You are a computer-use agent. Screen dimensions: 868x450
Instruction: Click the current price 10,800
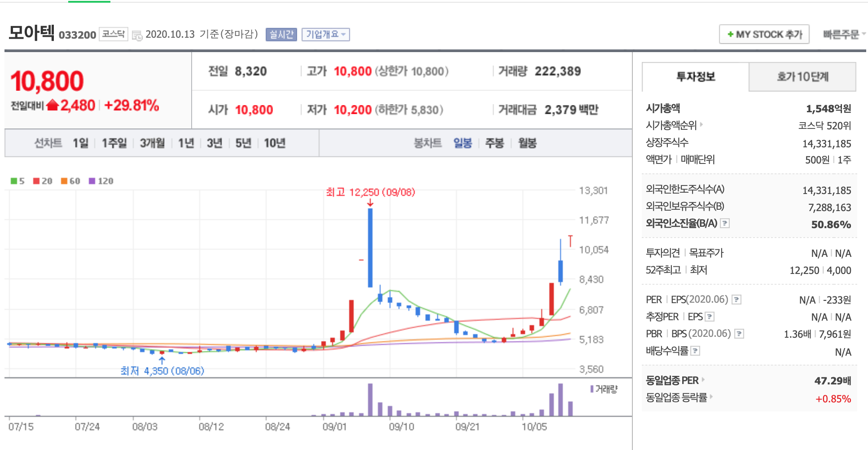click(47, 82)
